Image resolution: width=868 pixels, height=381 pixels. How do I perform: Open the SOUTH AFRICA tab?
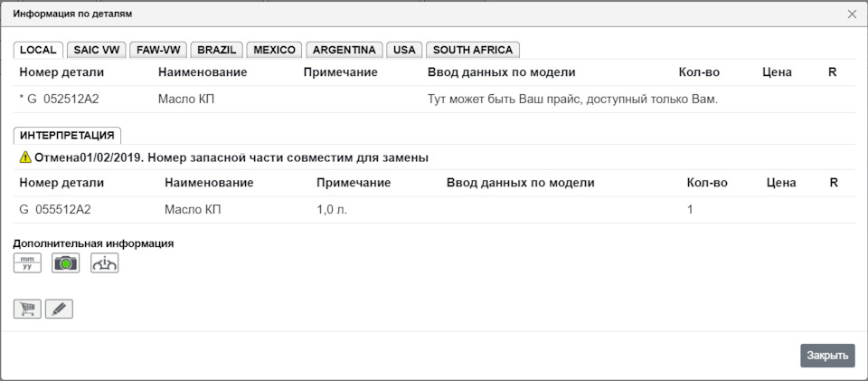click(x=472, y=50)
